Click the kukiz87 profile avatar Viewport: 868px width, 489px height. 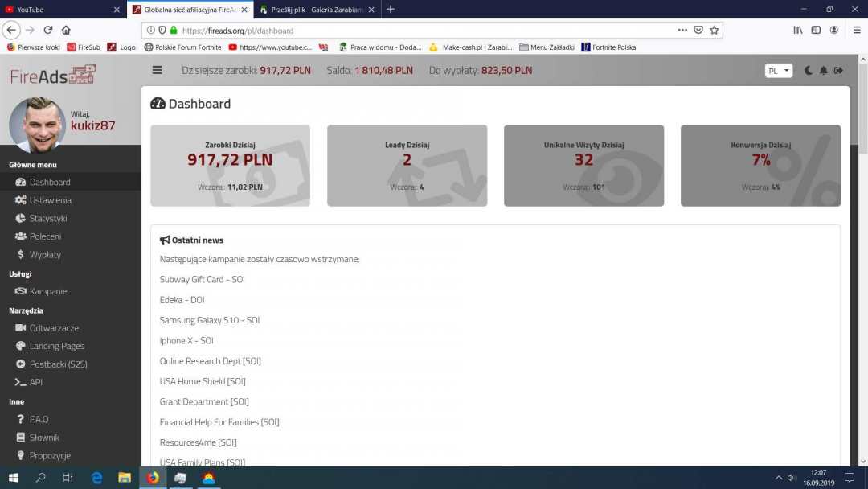click(37, 125)
